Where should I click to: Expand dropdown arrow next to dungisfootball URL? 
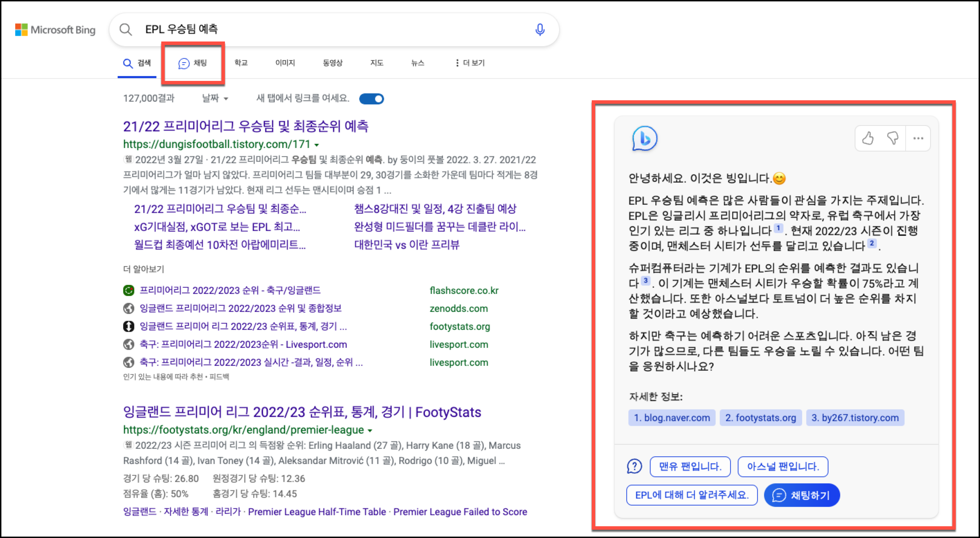317,145
